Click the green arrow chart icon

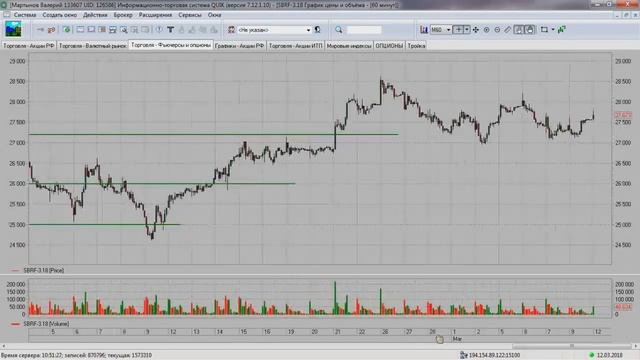coord(562,30)
